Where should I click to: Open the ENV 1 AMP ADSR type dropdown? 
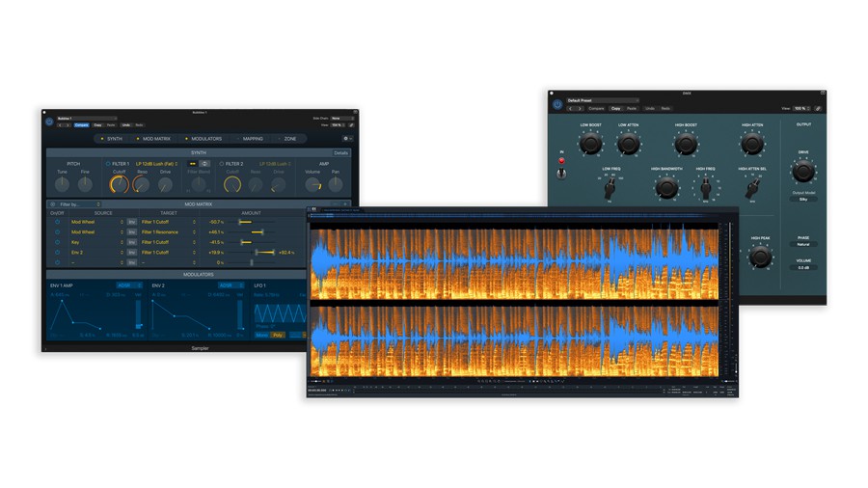[x=128, y=285]
